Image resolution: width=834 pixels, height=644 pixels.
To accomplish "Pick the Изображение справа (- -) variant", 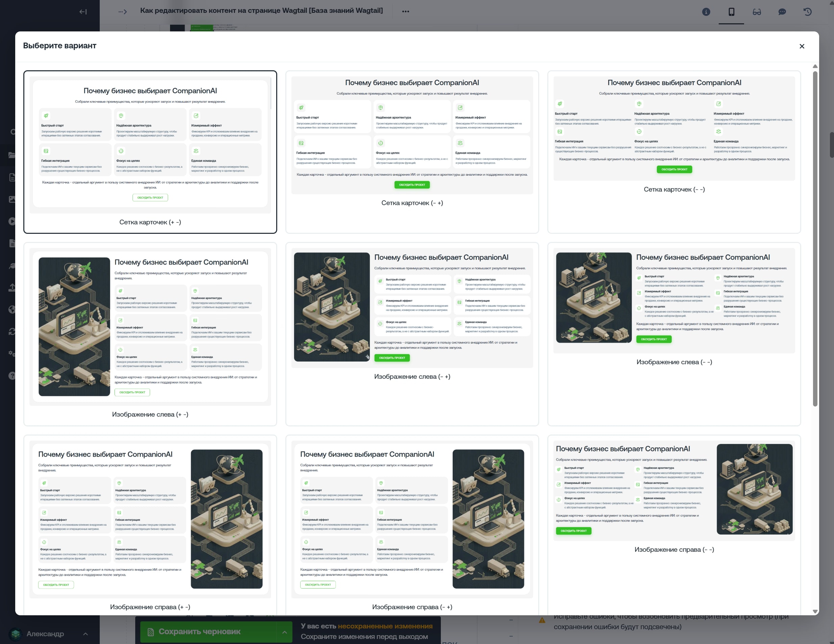I will (674, 525).
